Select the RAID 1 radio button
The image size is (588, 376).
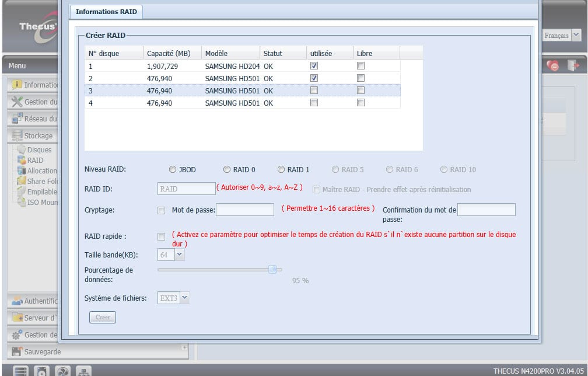tap(281, 170)
